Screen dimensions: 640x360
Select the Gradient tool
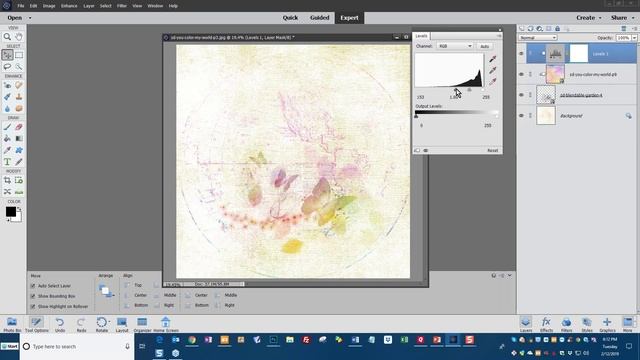19,138
